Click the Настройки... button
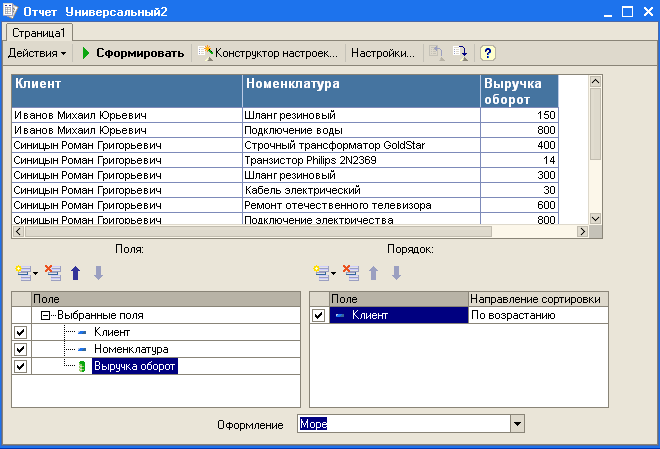Viewport: 660px width, 449px height. (x=383, y=52)
